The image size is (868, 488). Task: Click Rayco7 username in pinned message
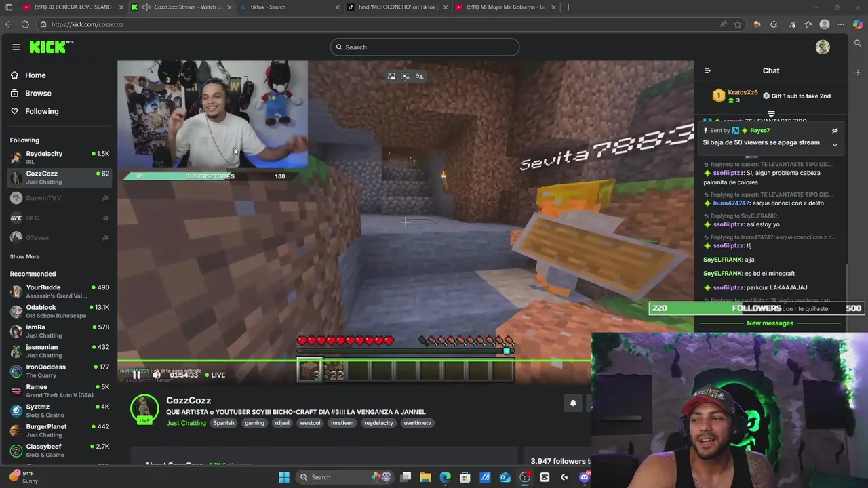[759, 131]
